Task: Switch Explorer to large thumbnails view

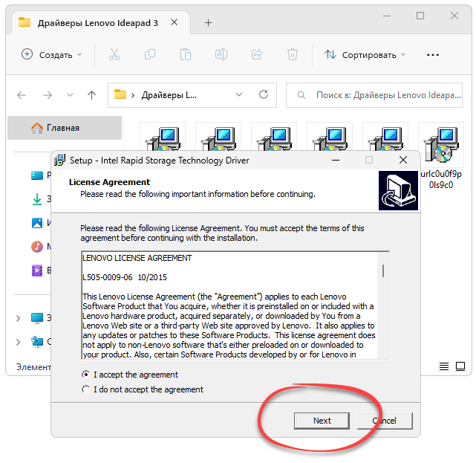Action: 460,366
